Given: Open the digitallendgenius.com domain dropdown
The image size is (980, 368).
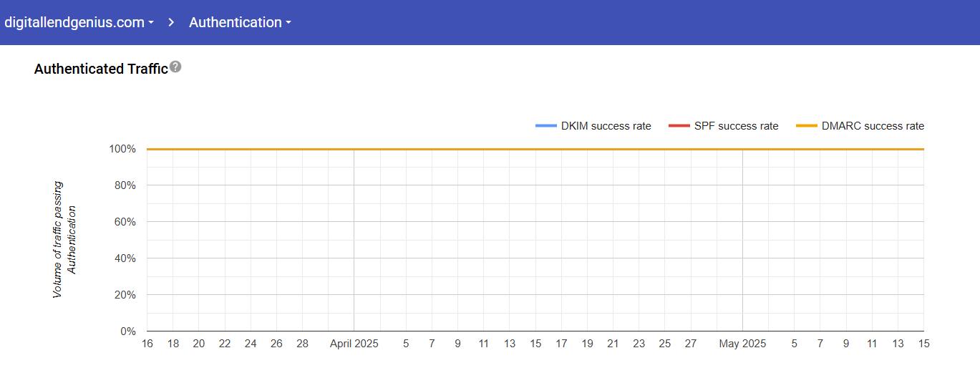Looking at the screenshot, I should click(x=79, y=22).
